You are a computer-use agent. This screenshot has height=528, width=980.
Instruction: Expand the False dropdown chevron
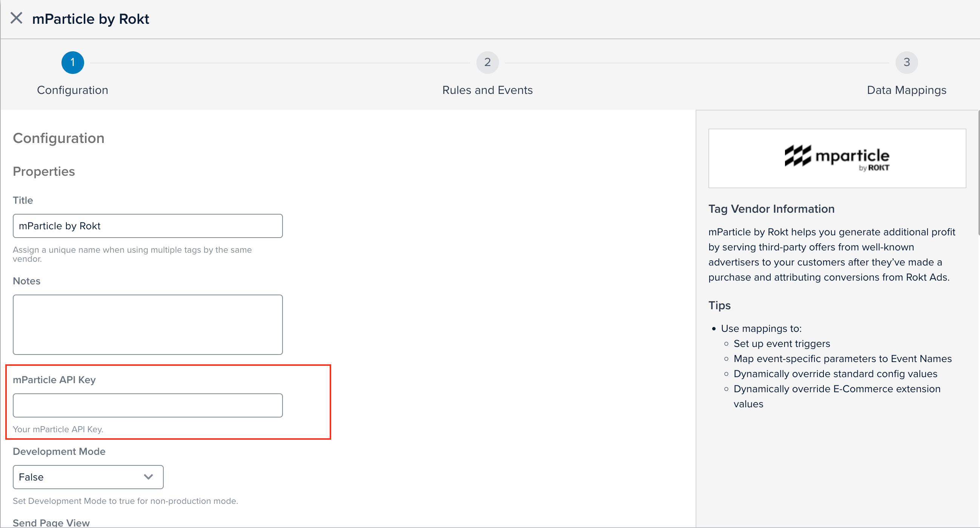[x=149, y=477]
